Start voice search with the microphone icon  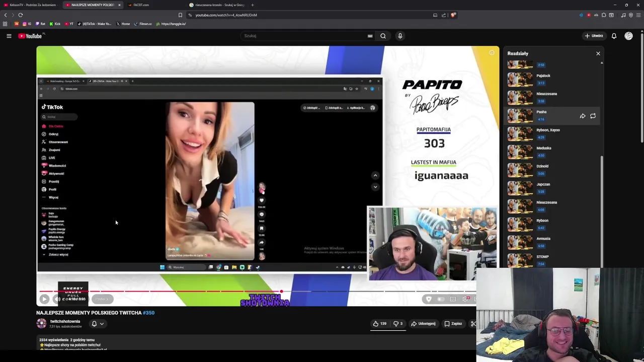tap(400, 36)
